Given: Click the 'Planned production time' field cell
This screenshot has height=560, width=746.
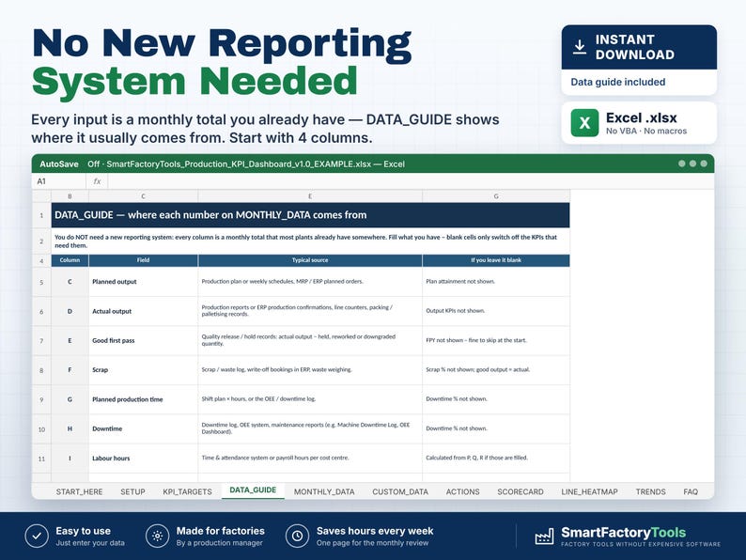Looking at the screenshot, I should click(143, 399).
